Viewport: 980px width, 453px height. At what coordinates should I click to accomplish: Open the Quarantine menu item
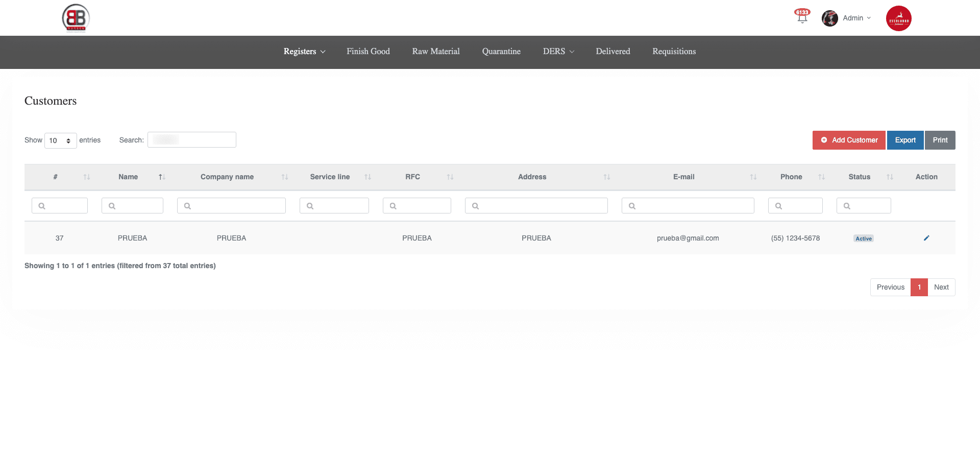tap(501, 52)
